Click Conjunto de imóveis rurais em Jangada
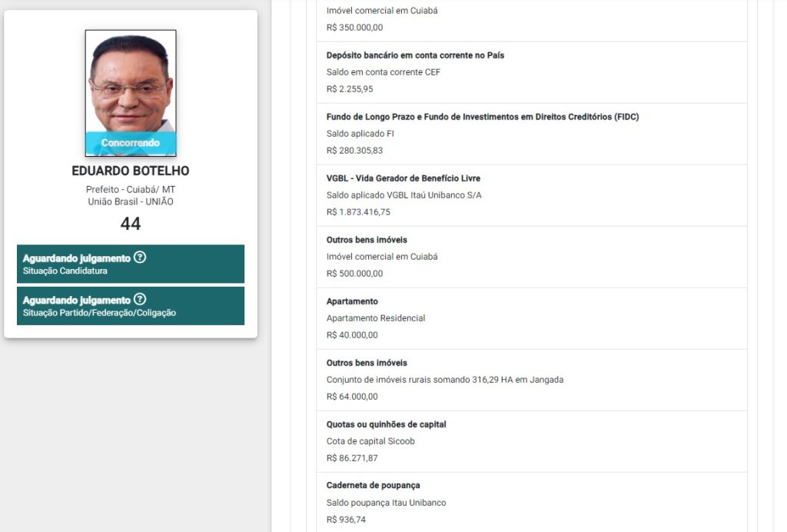Viewport: 787px width, 532px height. click(445, 380)
